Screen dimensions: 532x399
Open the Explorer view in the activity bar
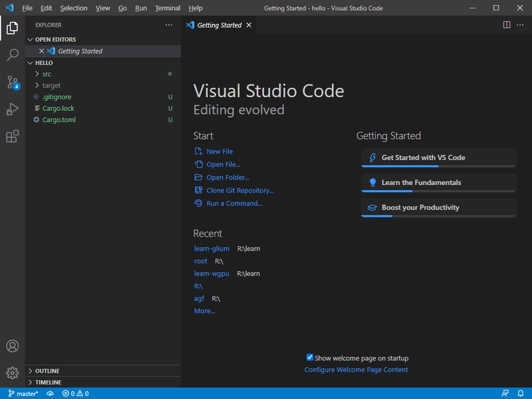(x=12, y=28)
